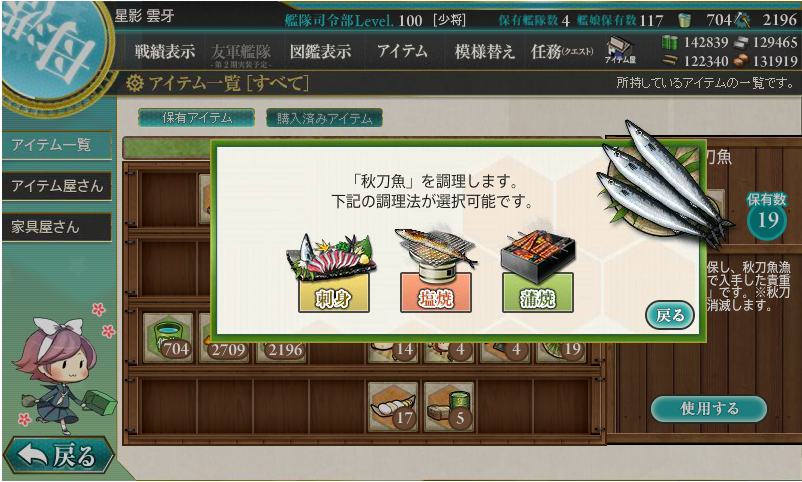The image size is (802, 482).
Task: Go to 家具屋さん in sidebar
Action: [57, 227]
